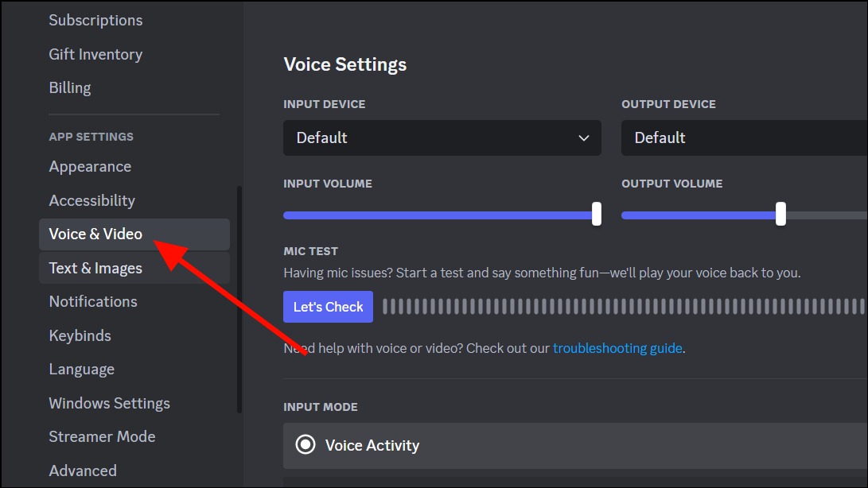Go to Gift Inventory

[95, 54]
